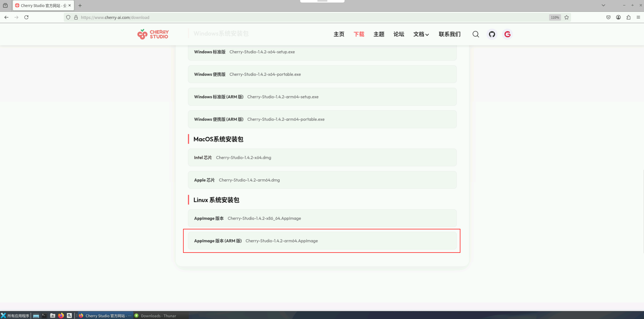The width and height of the screenshot is (644, 319).
Task: Click the red G icon in navbar
Action: [507, 34]
